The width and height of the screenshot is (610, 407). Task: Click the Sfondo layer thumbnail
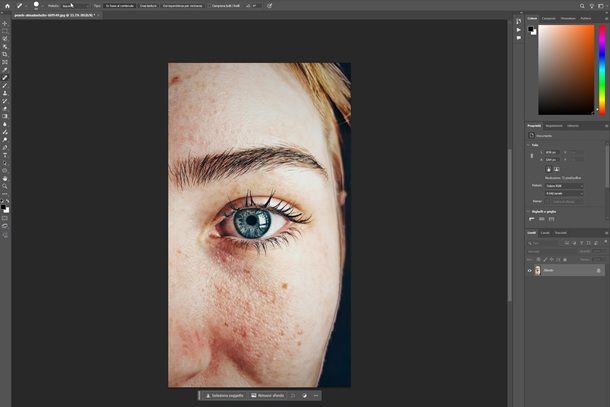pyautogui.click(x=538, y=270)
